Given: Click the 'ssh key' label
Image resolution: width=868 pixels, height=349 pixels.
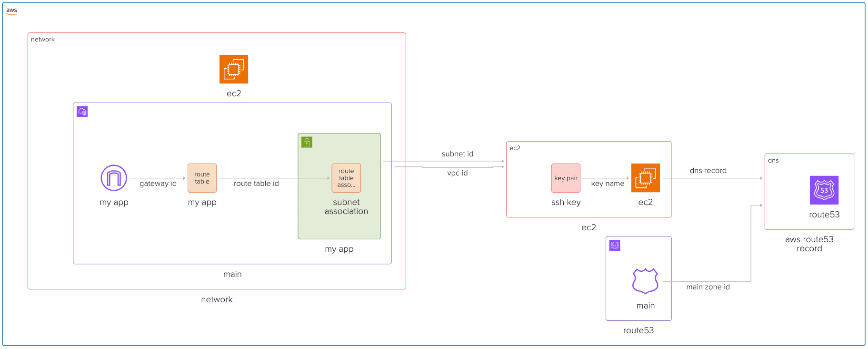Looking at the screenshot, I should 566,202.
